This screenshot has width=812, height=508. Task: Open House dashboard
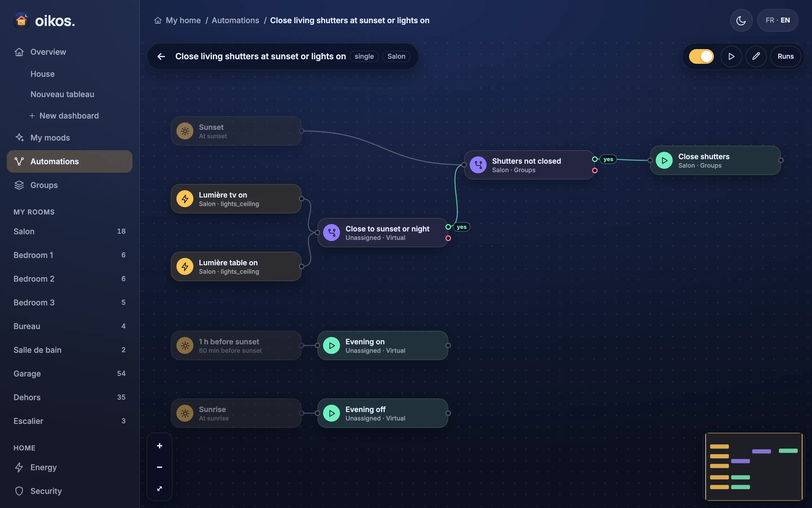coord(42,74)
